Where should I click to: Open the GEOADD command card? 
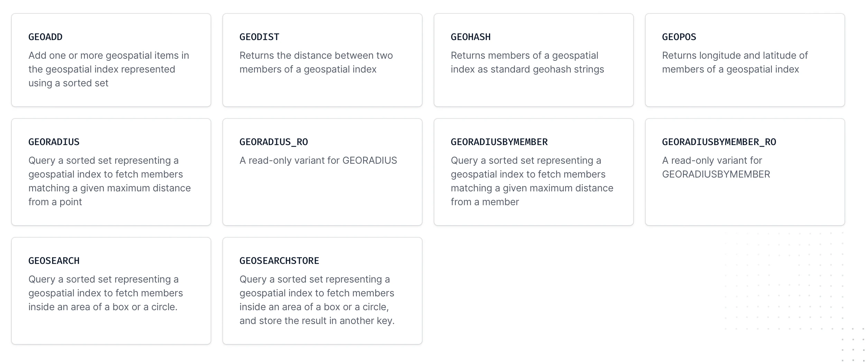coord(111,60)
